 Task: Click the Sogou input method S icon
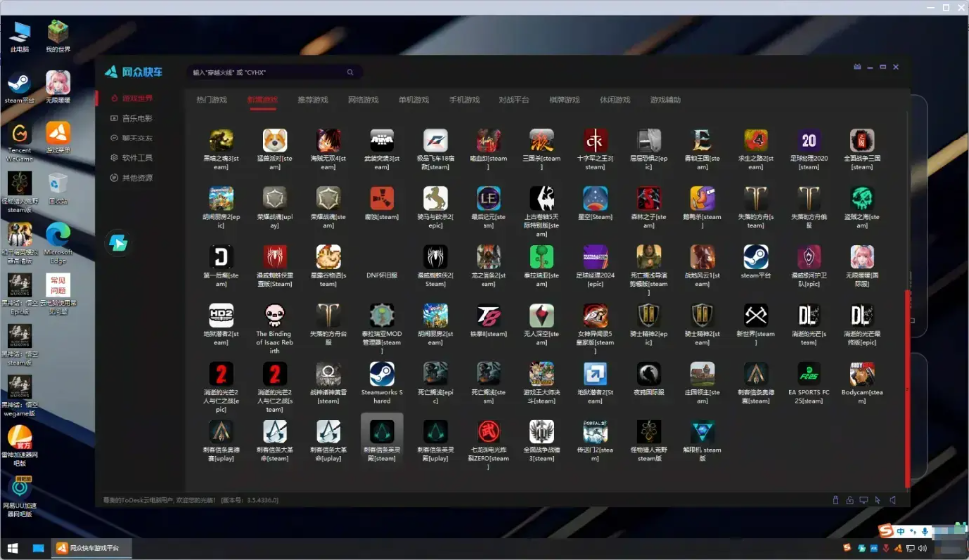coord(886,531)
